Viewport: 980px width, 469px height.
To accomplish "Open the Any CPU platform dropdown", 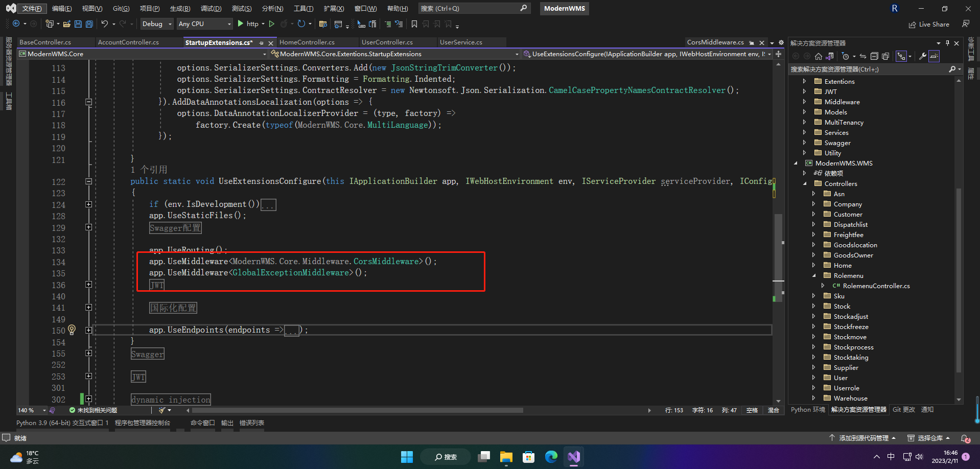I will click(204, 24).
